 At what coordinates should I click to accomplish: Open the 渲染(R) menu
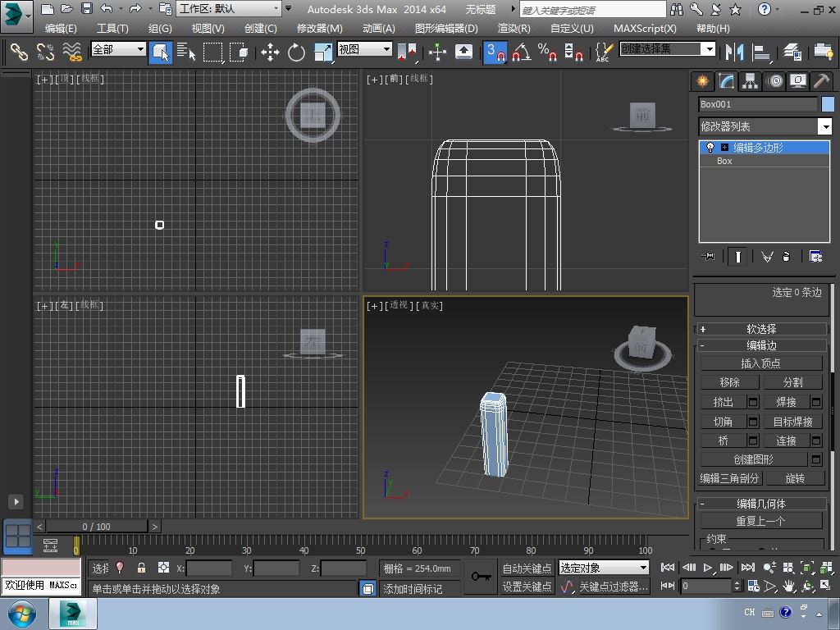[x=514, y=28]
